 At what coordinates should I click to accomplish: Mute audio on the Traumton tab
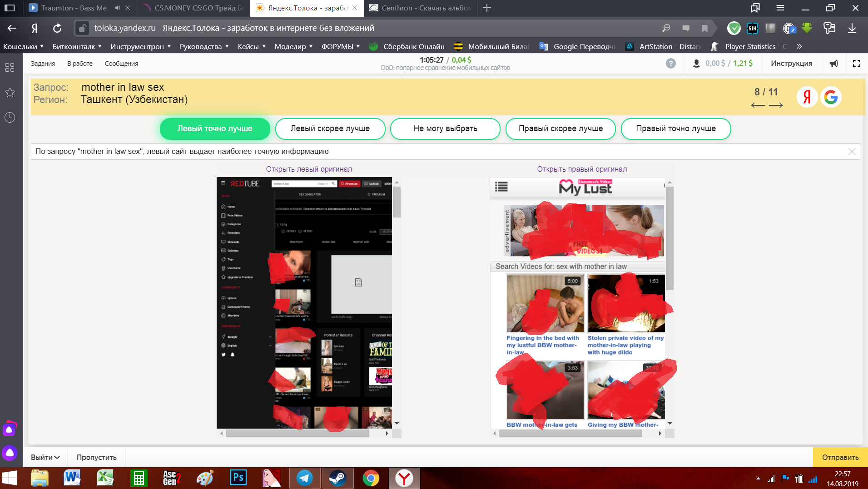(x=117, y=8)
